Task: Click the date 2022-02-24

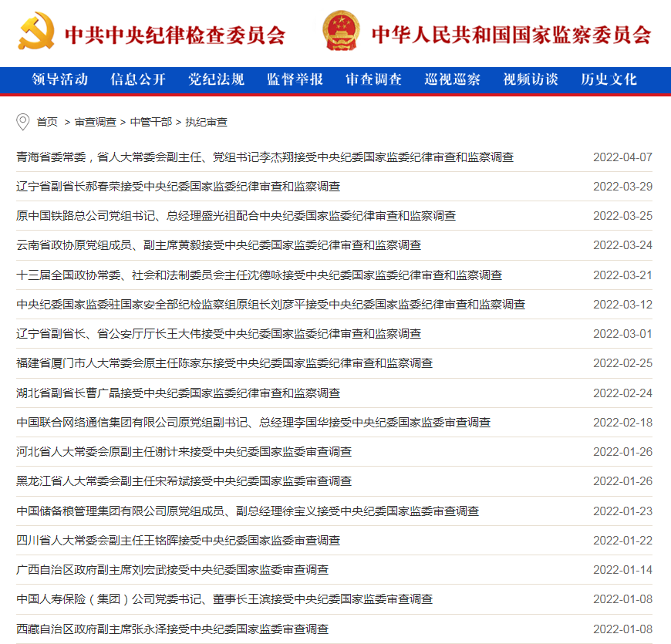Action: click(622, 393)
